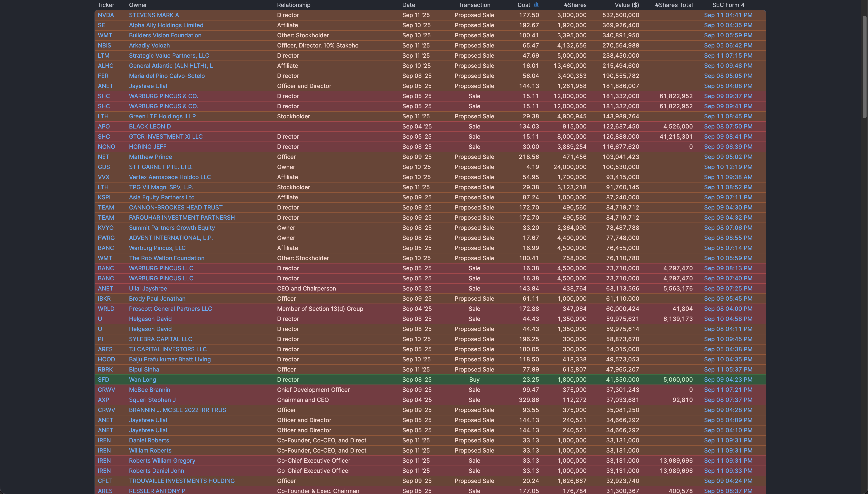Image resolution: width=868 pixels, height=494 pixels.
Task: Open owner Green LTF Holdings II LP
Action: pyautogui.click(x=162, y=117)
